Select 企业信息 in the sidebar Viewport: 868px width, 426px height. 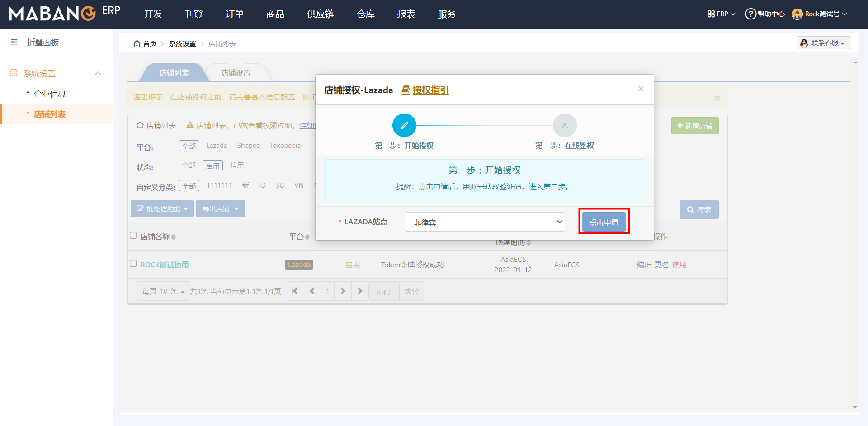pos(50,94)
